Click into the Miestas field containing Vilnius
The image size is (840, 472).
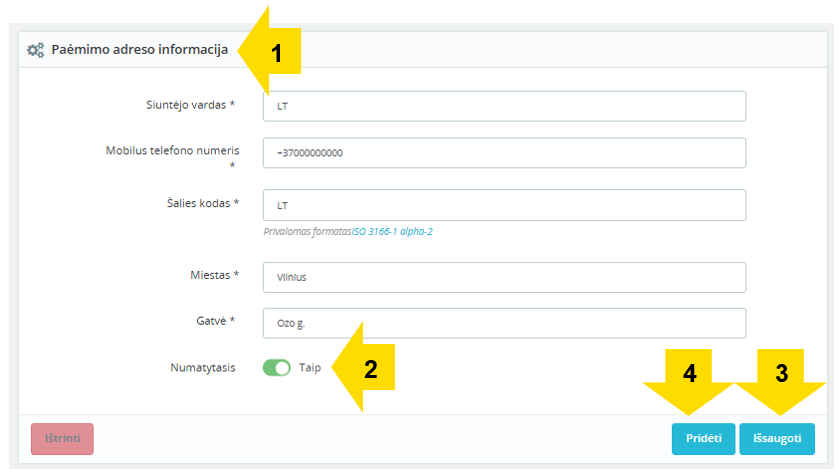point(504,277)
